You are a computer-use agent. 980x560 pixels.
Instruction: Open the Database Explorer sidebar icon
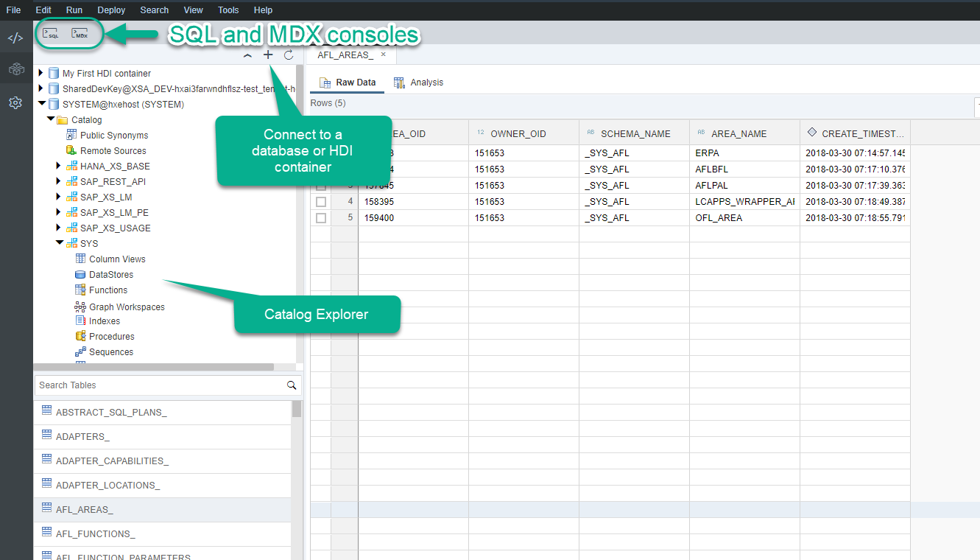click(x=15, y=69)
